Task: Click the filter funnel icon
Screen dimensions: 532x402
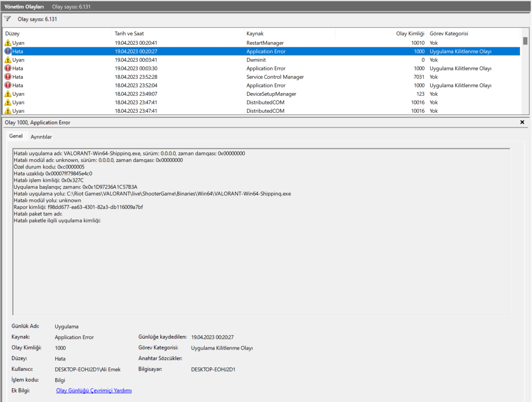Action: point(7,19)
